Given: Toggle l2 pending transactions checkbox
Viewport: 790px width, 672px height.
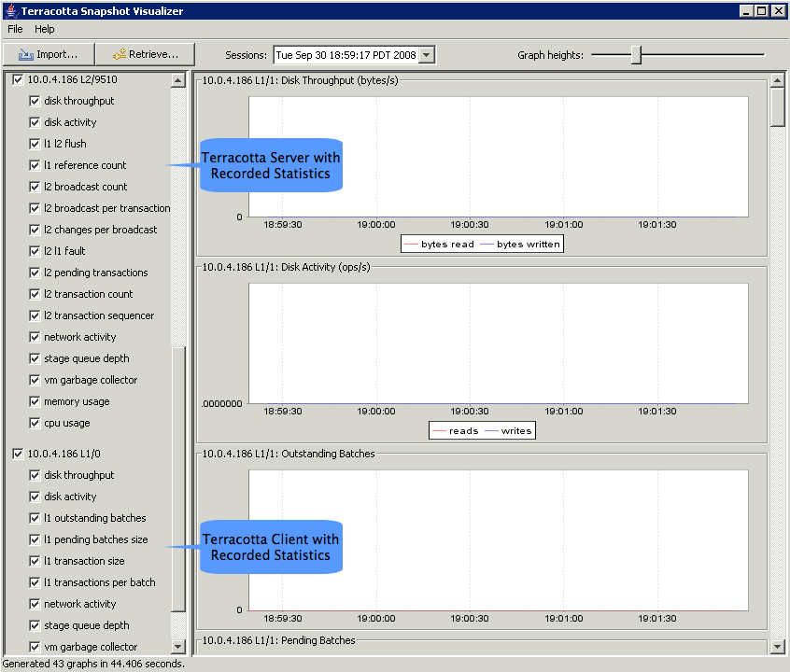Looking at the screenshot, I should [35, 273].
